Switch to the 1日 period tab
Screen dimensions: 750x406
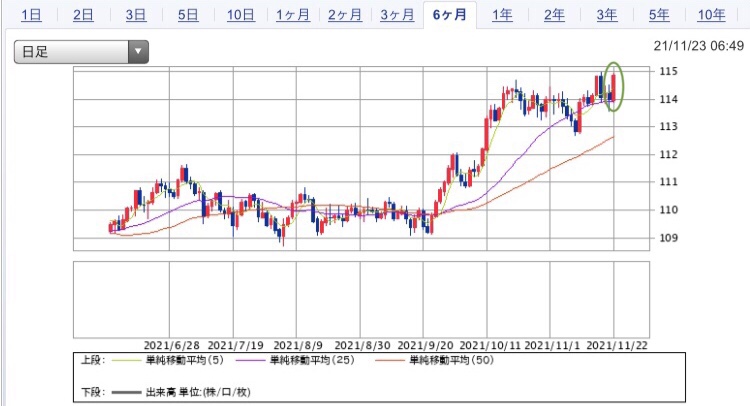pos(31,15)
